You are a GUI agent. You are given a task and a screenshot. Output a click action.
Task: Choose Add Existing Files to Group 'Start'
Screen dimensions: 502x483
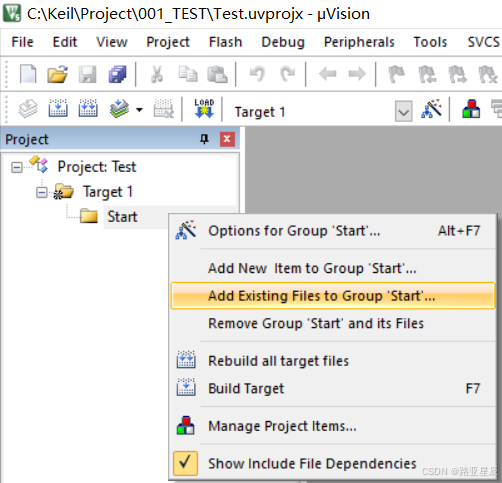tap(332, 296)
